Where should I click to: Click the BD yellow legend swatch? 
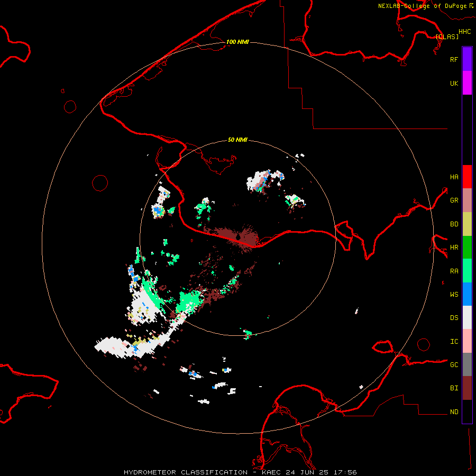tap(467, 224)
